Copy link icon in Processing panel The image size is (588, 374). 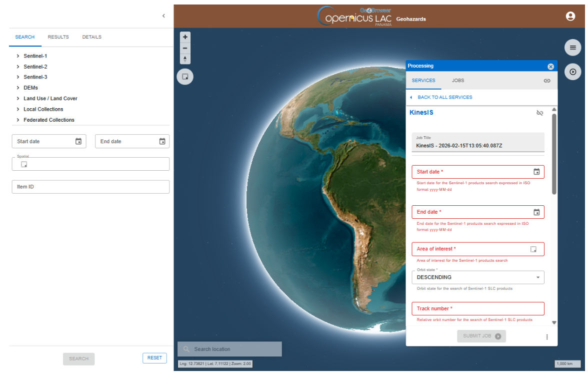tap(547, 81)
